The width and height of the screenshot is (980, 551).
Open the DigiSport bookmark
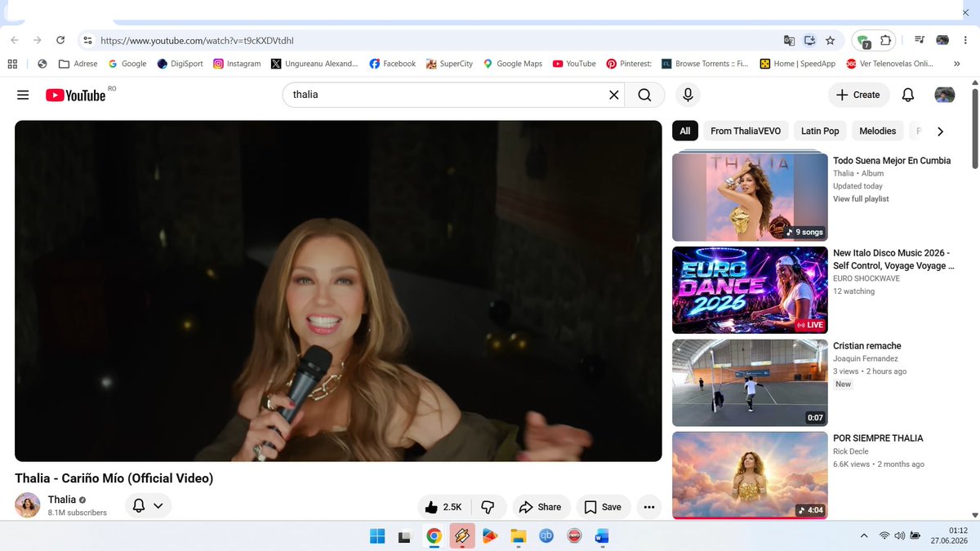(x=180, y=64)
